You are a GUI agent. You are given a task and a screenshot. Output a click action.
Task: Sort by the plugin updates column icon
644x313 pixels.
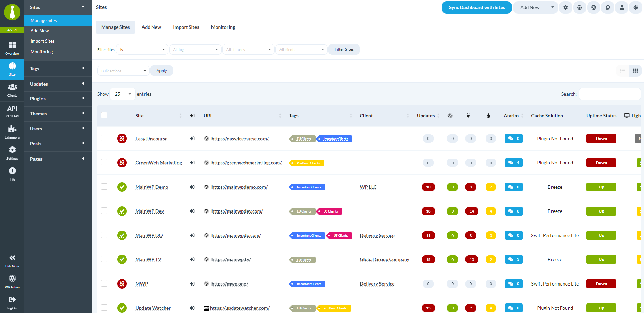[468, 116]
